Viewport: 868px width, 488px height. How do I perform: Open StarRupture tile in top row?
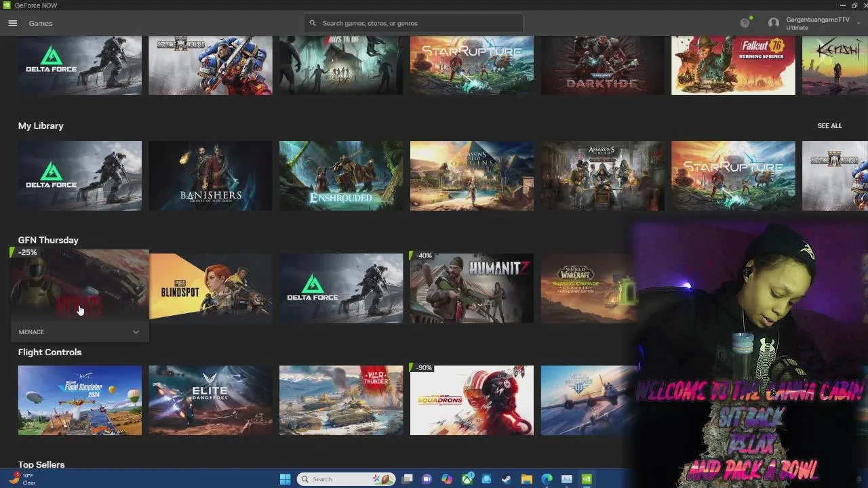pyautogui.click(x=472, y=65)
